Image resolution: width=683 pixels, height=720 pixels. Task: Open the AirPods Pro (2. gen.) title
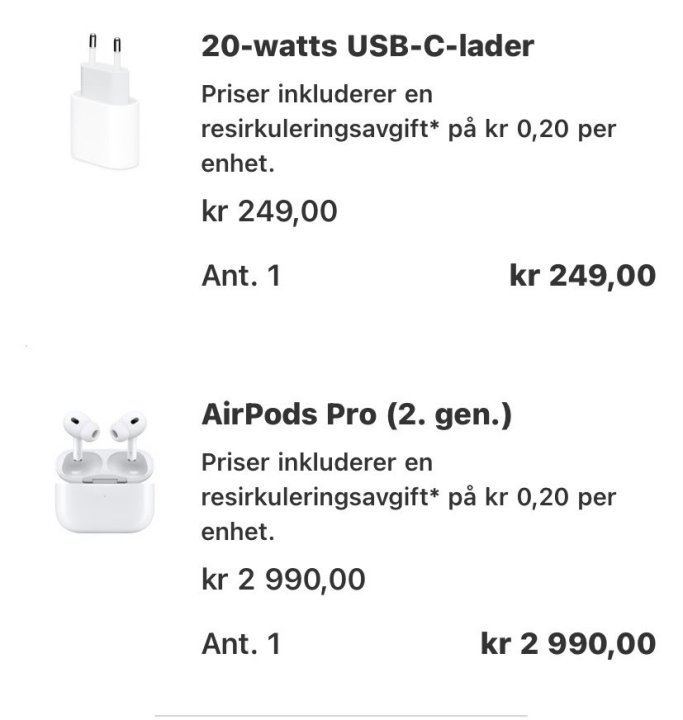point(357,415)
